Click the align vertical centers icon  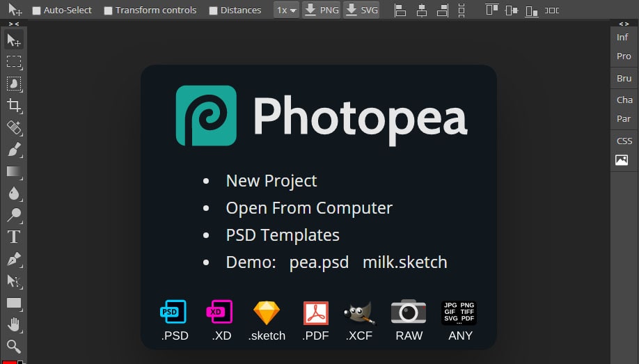[512, 10]
